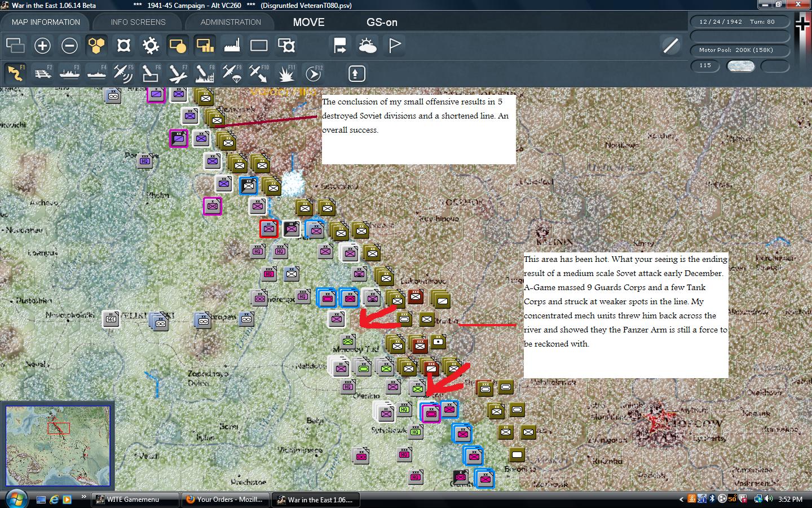Click the frame-with-gear toolbar icon
Screen dimensions: 812x508
point(286,45)
